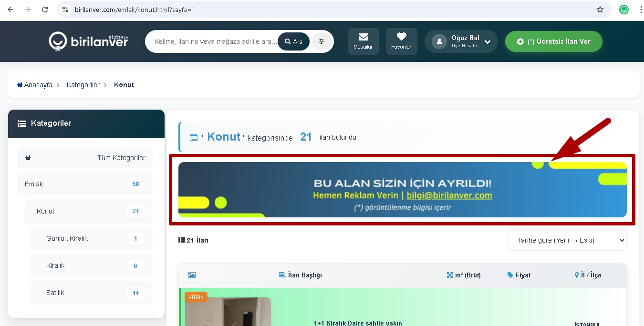Click the birilanver logo icon
The image size is (644, 326).
tap(57, 41)
